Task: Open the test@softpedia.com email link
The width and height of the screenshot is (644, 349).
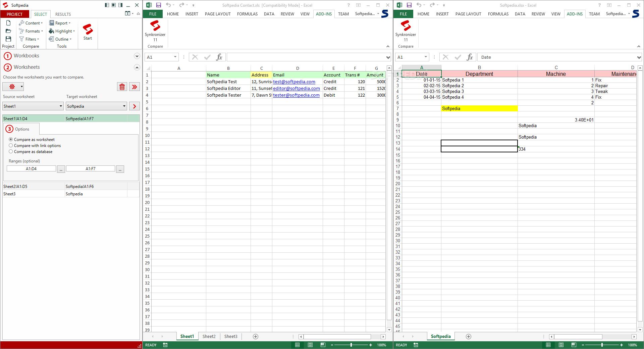Action: 294,82
